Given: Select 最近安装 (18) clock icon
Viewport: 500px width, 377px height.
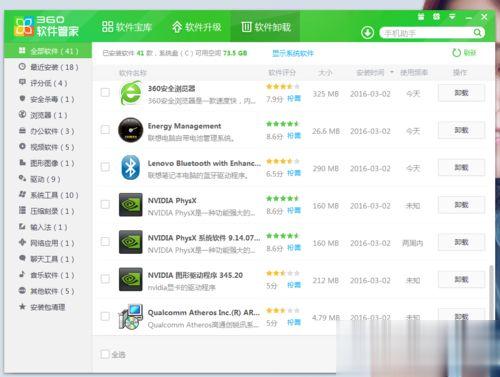Looking at the screenshot, I should point(22,66).
